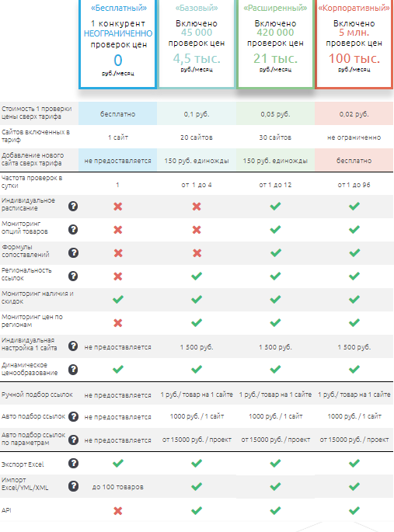Click «до 100 товаров» import cell
The image size is (394, 532).
coord(118,487)
